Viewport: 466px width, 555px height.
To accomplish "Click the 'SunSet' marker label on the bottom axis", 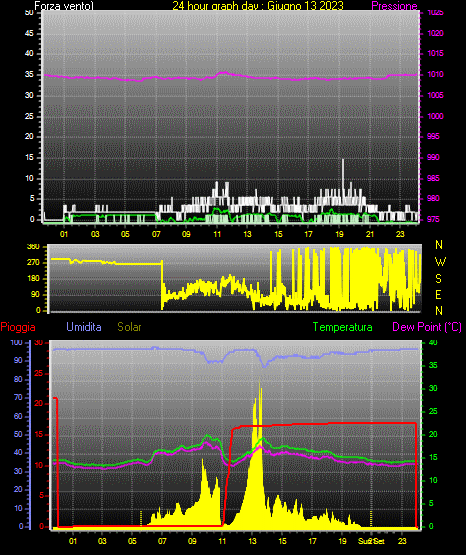I will pyautogui.click(x=371, y=541).
